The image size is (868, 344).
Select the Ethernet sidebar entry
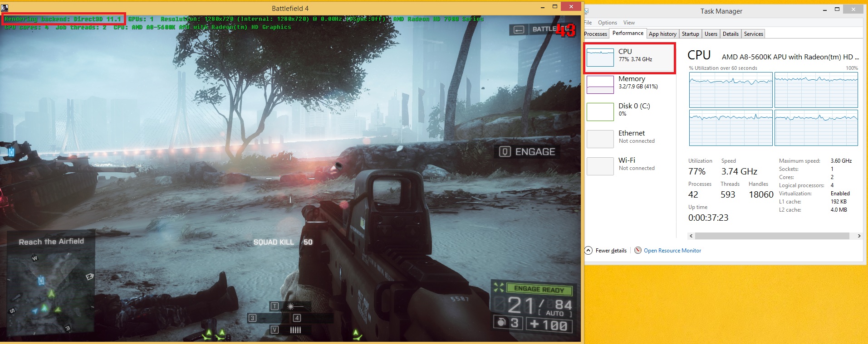[x=629, y=139]
